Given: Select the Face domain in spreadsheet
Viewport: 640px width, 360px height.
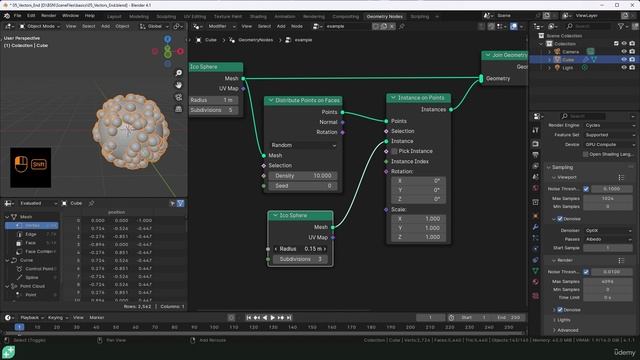Looking at the screenshot, I should click(x=31, y=243).
